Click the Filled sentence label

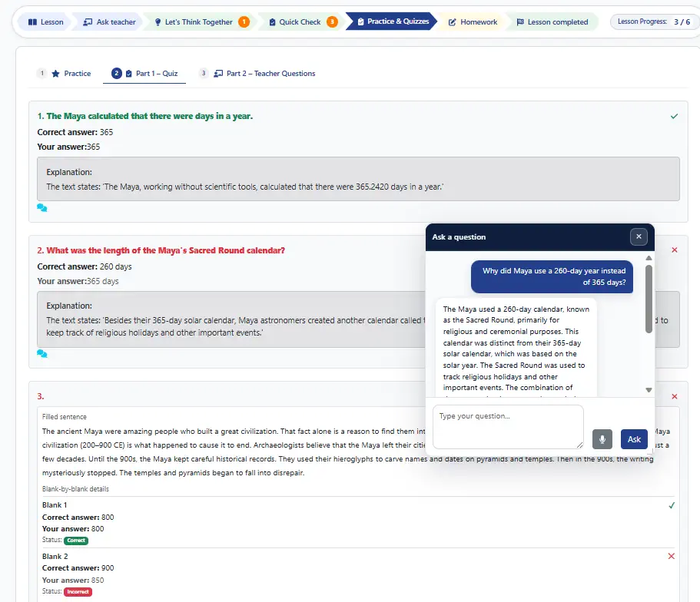pyautogui.click(x=65, y=416)
